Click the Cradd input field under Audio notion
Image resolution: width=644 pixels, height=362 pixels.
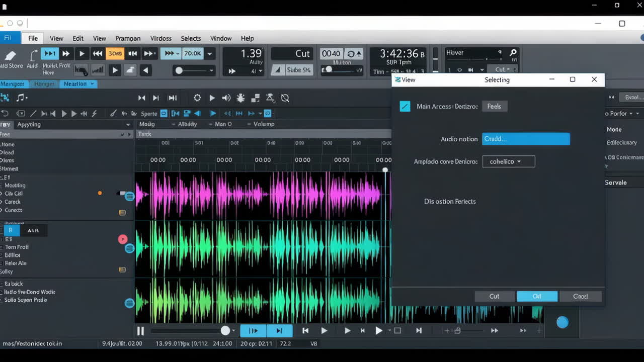[526, 139]
